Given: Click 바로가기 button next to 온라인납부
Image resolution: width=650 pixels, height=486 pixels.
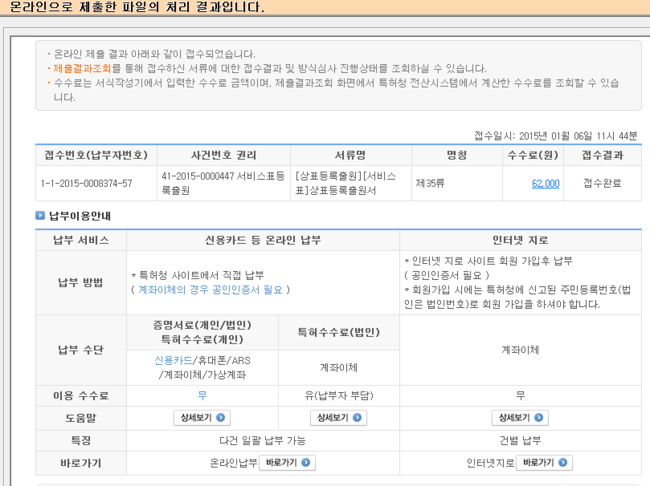Looking at the screenshot, I should click(x=287, y=463).
